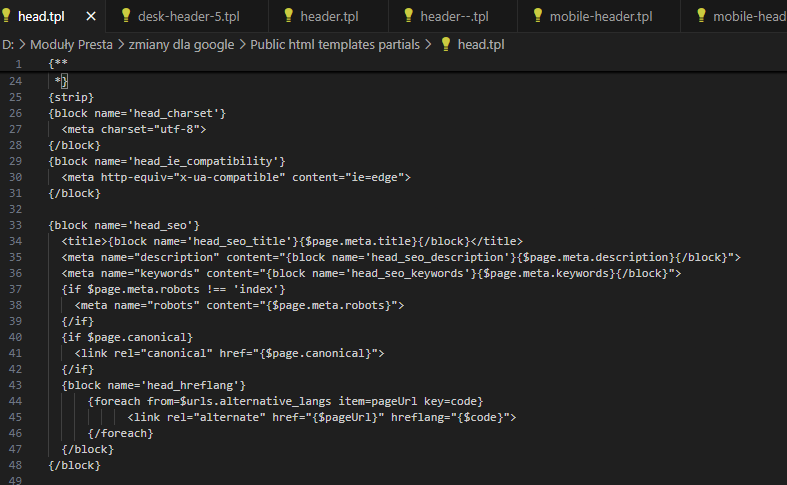This screenshot has width=787, height=485.
Task: Switch to the mobile-header.tpl tab
Action: 600,16
